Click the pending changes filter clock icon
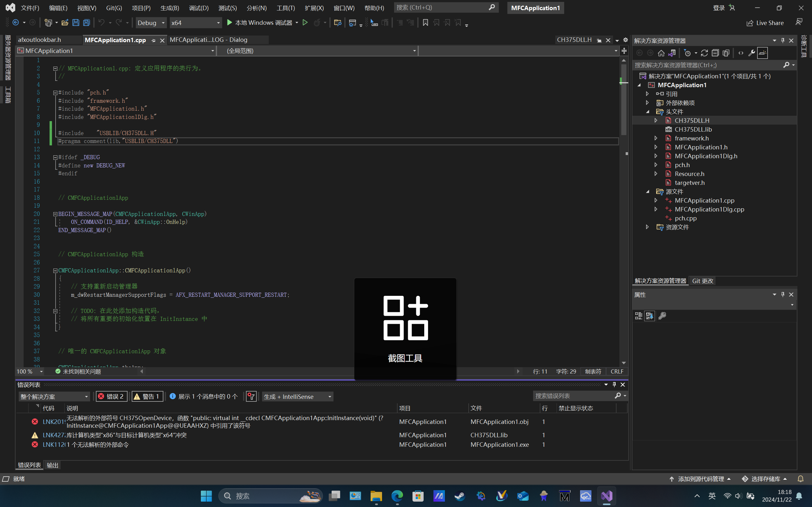 point(687,53)
